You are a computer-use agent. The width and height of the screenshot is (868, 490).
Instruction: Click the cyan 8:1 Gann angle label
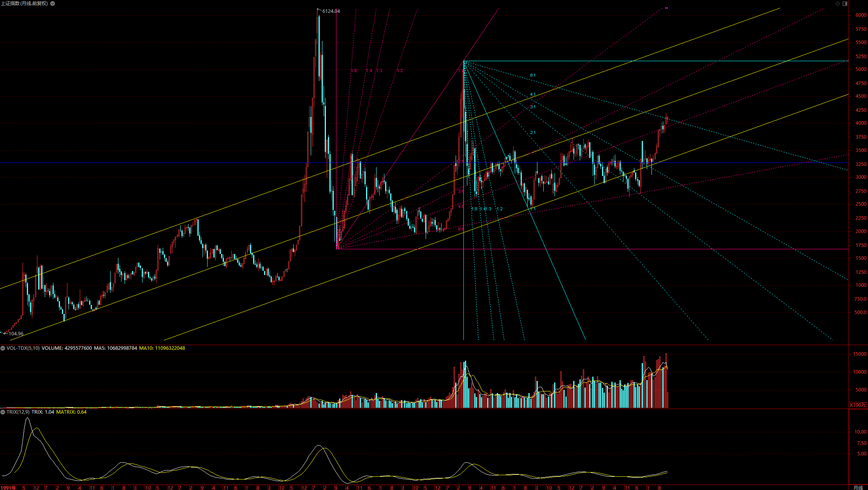(533, 76)
